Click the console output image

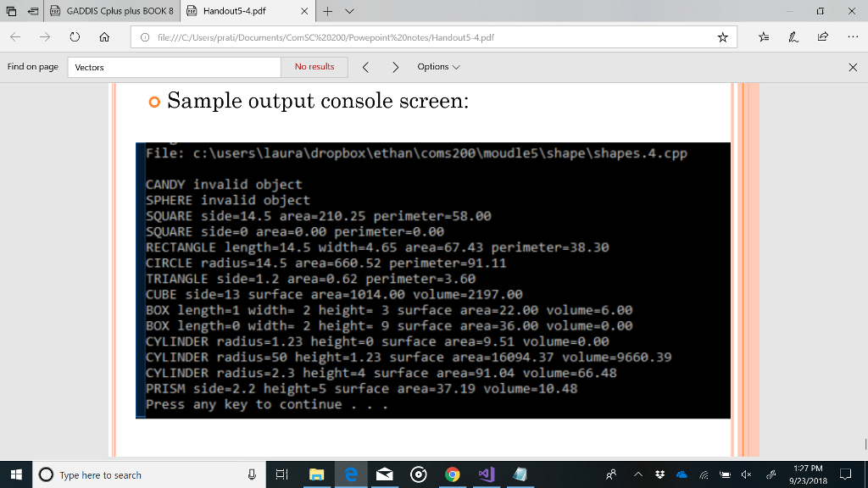[x=433, y=280]
